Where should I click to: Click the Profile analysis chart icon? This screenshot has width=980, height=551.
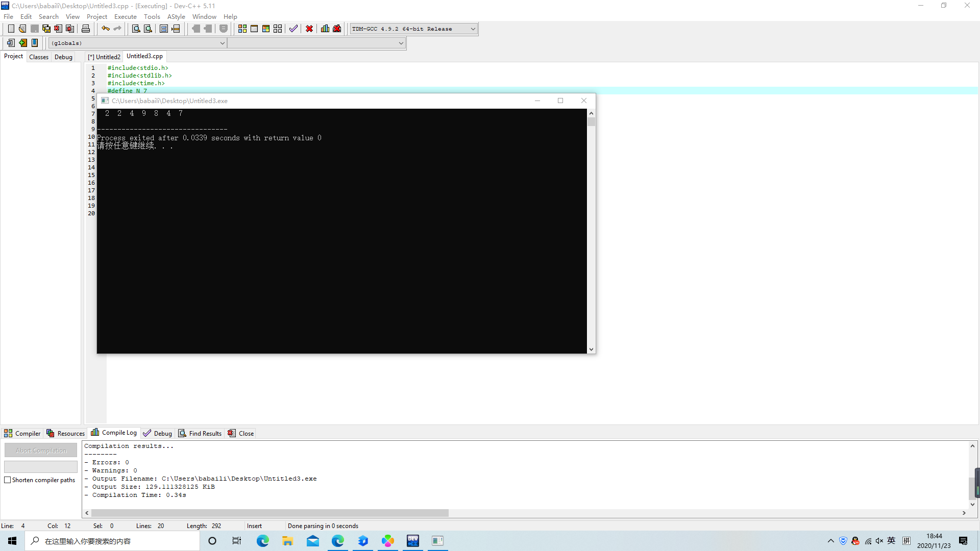pos(325,29)
